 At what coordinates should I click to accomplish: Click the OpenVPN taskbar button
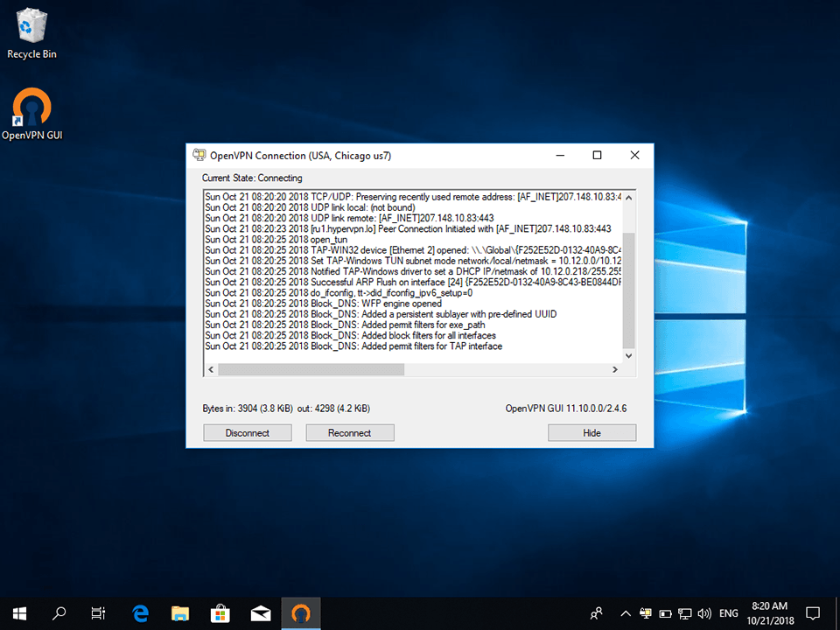click(301, 613)
